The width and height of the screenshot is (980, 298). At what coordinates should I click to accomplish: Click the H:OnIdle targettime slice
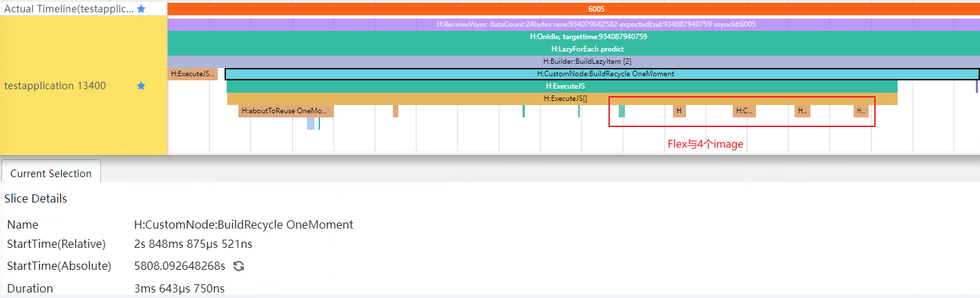pyautogui.click(x=573, y=36)
